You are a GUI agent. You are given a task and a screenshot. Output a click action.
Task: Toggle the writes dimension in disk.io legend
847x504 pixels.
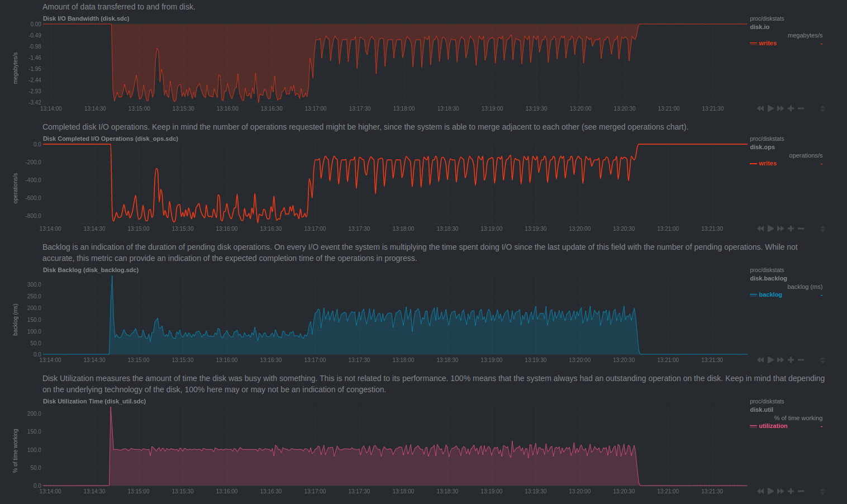click(767, 43)
